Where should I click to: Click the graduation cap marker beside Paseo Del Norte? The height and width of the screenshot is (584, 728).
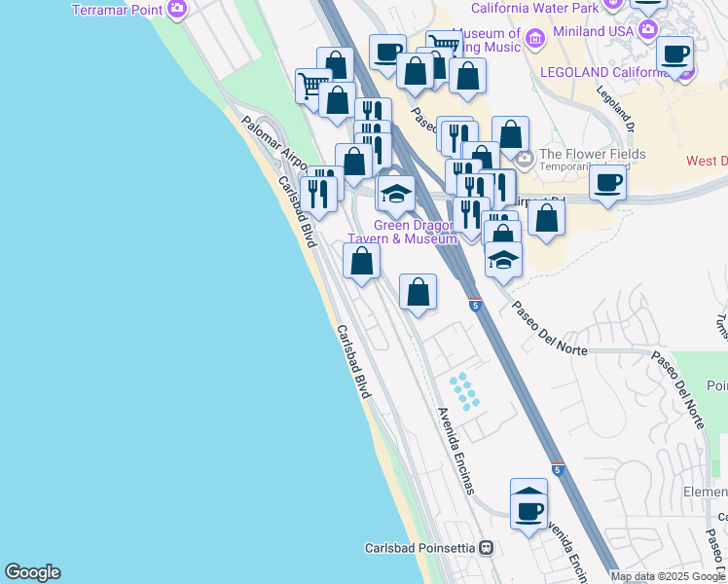[503, 262]
